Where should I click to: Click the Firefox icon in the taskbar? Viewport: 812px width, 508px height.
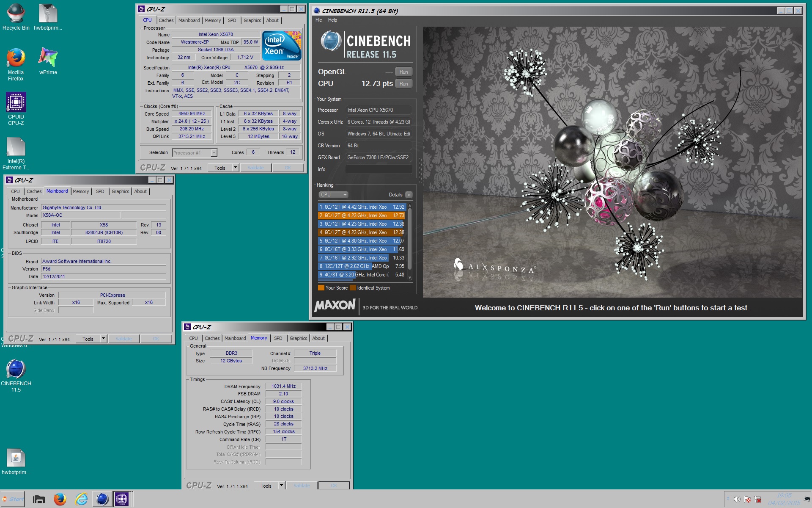[x=60, y=500]
